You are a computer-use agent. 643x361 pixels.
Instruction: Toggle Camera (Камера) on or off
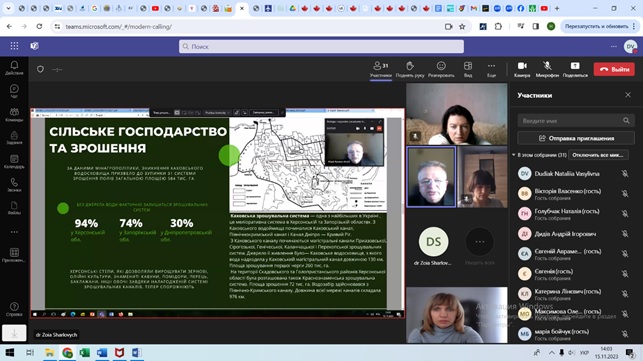click(x=522, y=69)
